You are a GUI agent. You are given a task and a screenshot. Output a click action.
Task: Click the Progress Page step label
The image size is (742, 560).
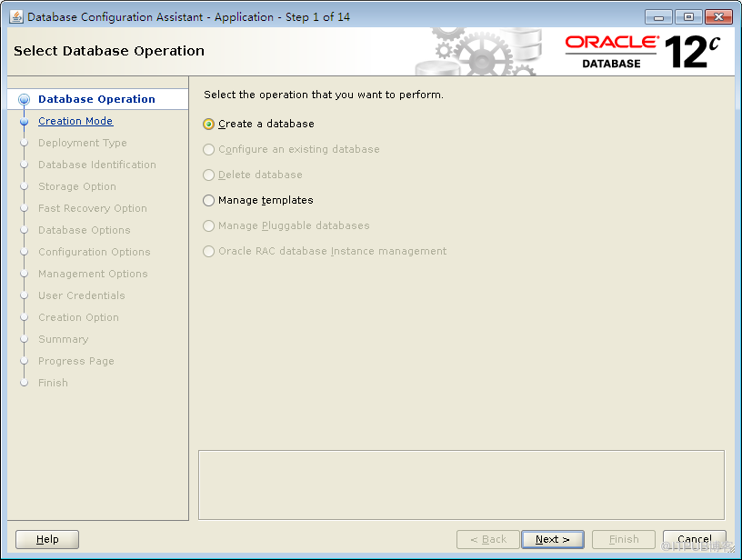[x=76, y=361]
